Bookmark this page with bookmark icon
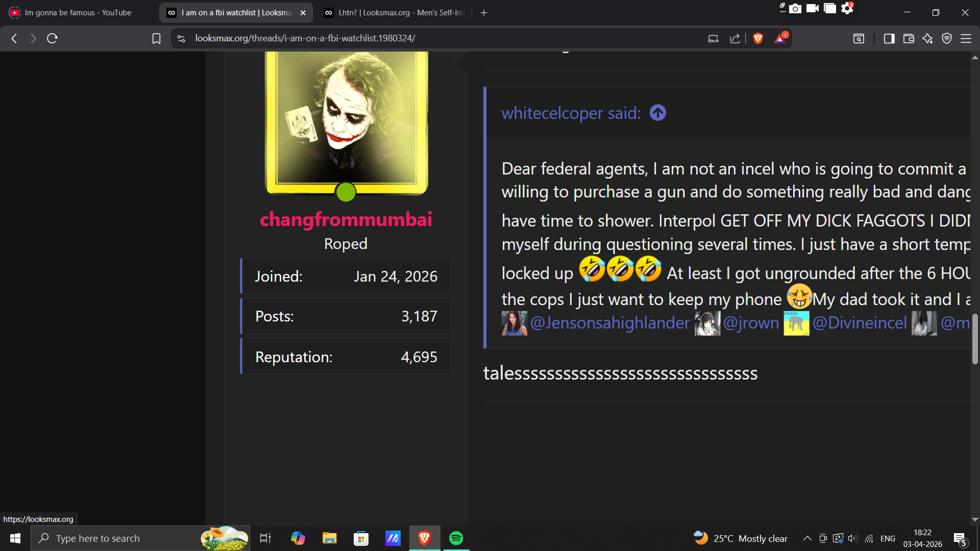The width and height of the screenshot is (980, 551). (x=156, y=38)
